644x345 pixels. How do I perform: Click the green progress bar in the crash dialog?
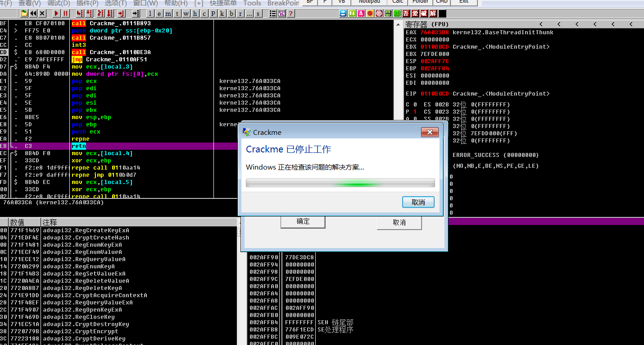click(x=340, y=183)
